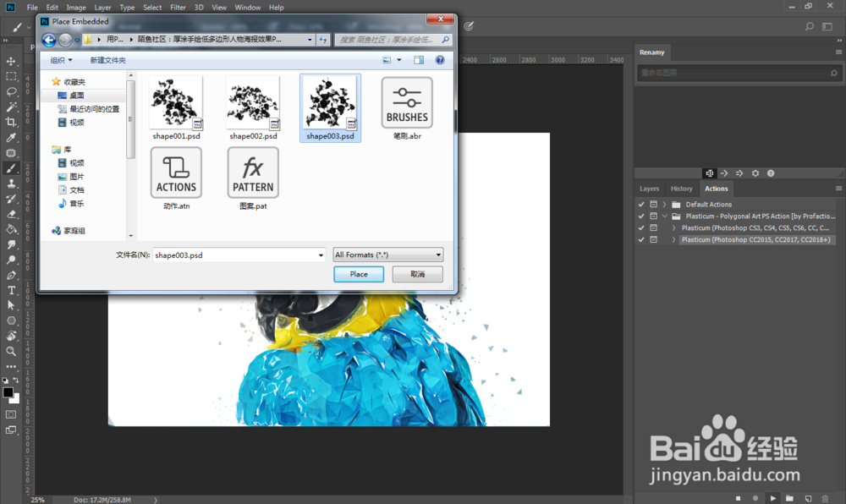Toggle check mark for Plasticum CC2015 action
Screen dimensions: 846x504
tap(641, 240)
